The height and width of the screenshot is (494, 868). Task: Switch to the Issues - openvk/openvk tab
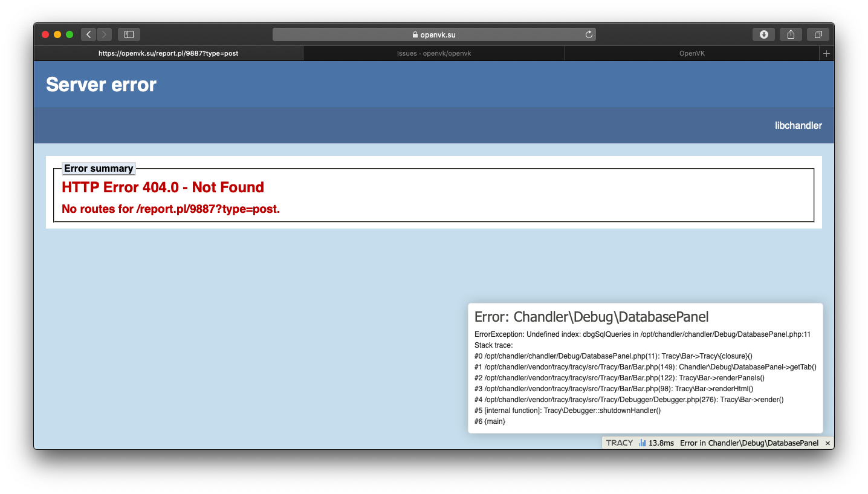(433, 53)
